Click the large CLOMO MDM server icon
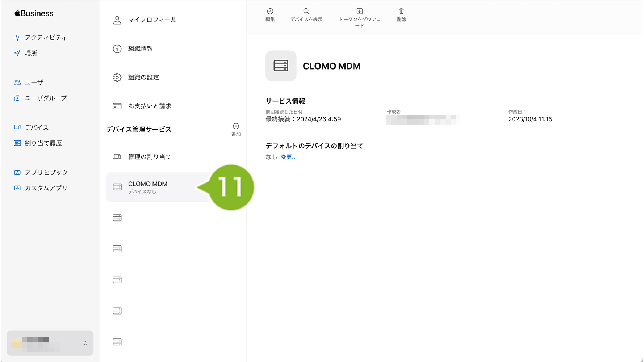This screenshot has height=362, width=644. point(281,66)
